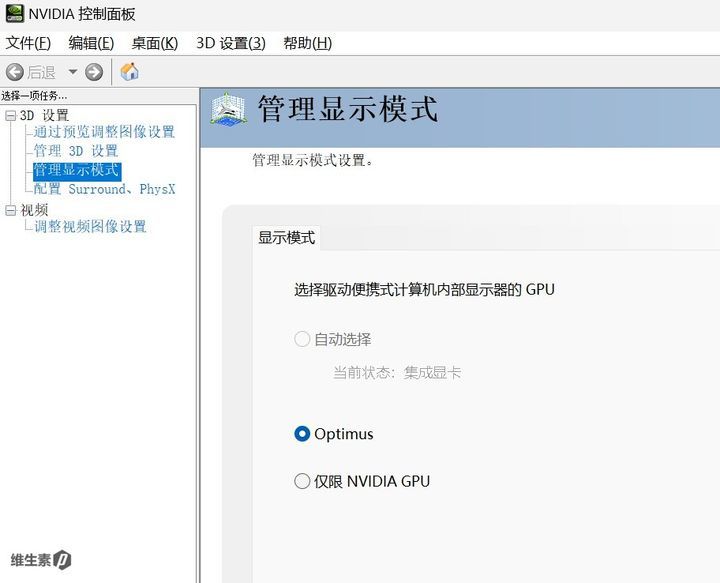Click the 3D 设置 category label
This screenshot has height=583, width=720.
click(x=44, y=115)
